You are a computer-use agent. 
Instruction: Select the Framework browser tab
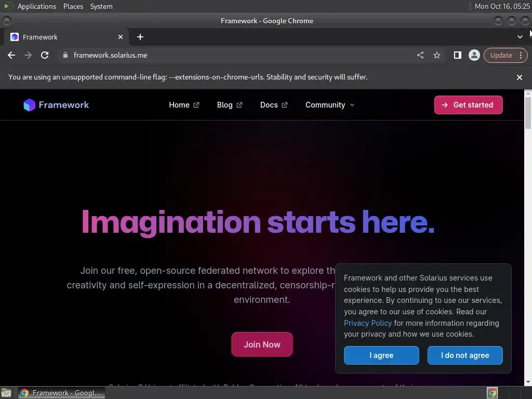point(66,37)
